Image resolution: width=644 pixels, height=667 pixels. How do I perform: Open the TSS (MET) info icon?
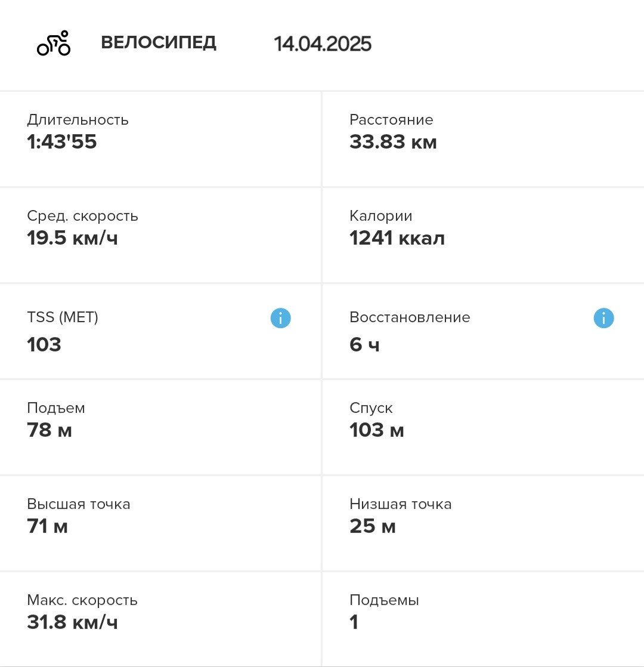pos(280,318)
